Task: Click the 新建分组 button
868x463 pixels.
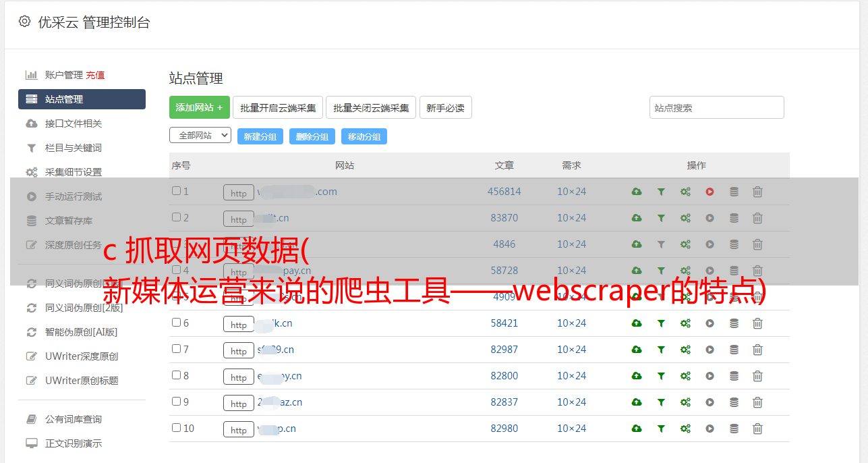Action: coord(260,136)
